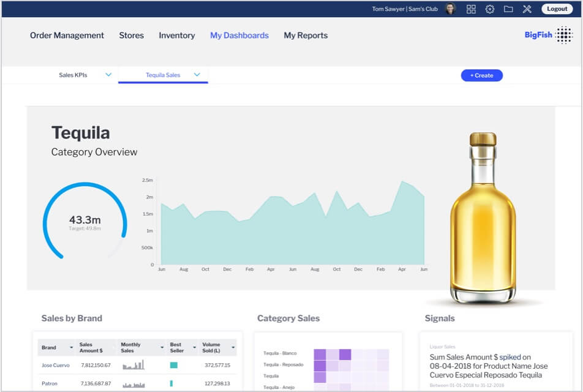Click Tom Sawyer's profile avatar
Viewport: 583px width, 392px height.
pos(451,8)
